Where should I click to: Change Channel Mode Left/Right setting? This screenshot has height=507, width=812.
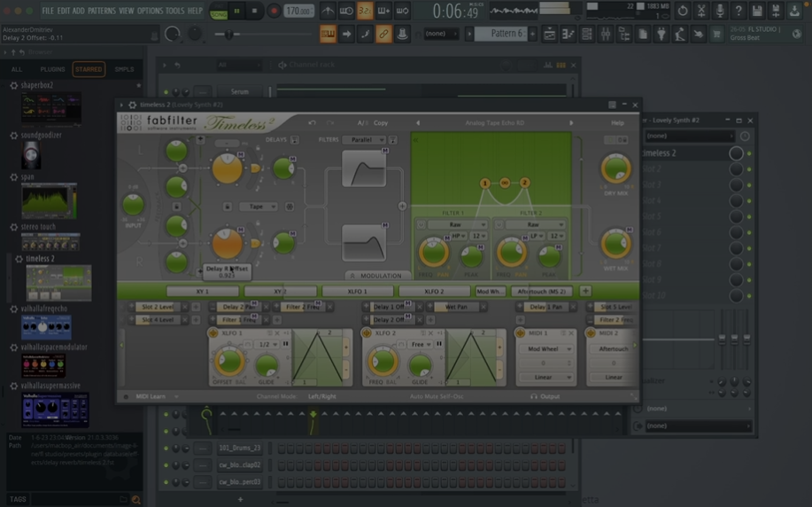[x=322, y=396]
